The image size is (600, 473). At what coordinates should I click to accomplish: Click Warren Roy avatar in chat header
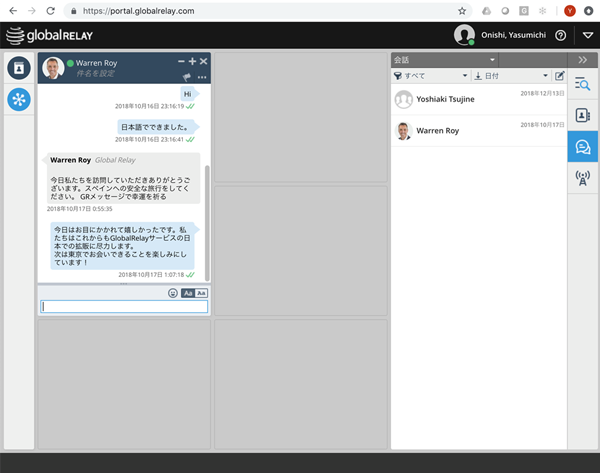tap(53, 68)
